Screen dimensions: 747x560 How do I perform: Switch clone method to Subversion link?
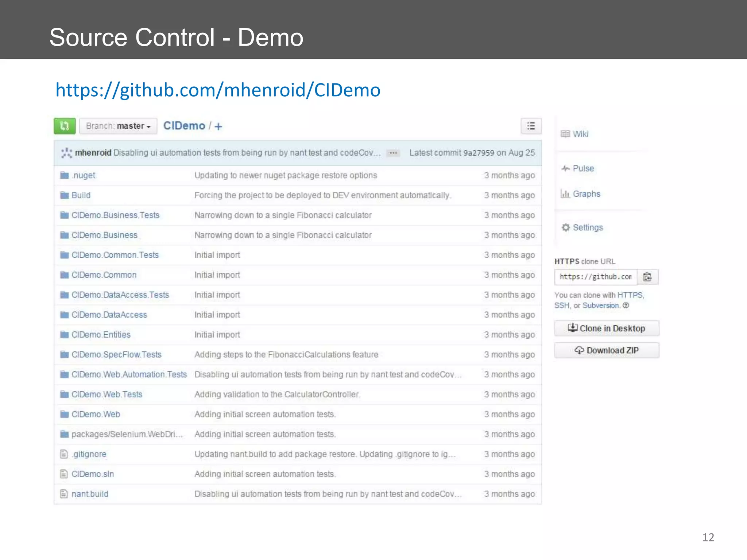point(601,306)
